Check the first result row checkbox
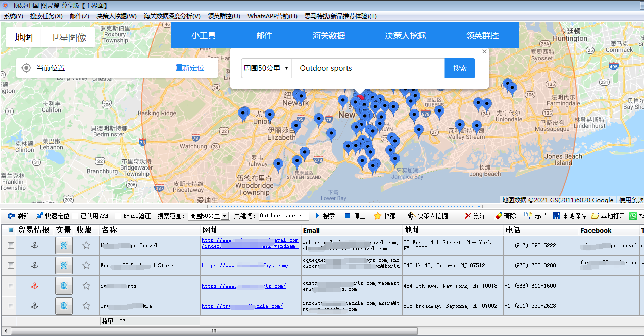 [x=11, y=246]
